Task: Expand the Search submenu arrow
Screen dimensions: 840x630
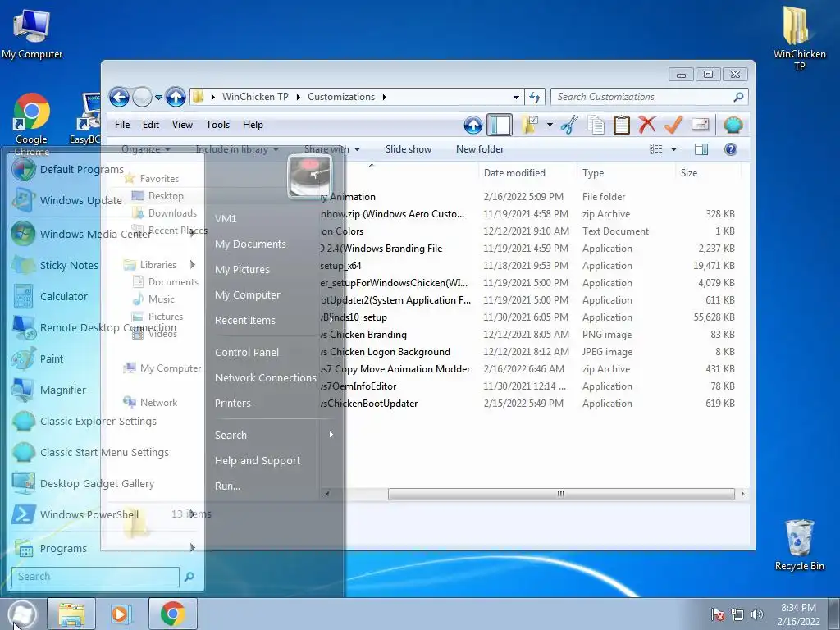Action: [331, 435]
